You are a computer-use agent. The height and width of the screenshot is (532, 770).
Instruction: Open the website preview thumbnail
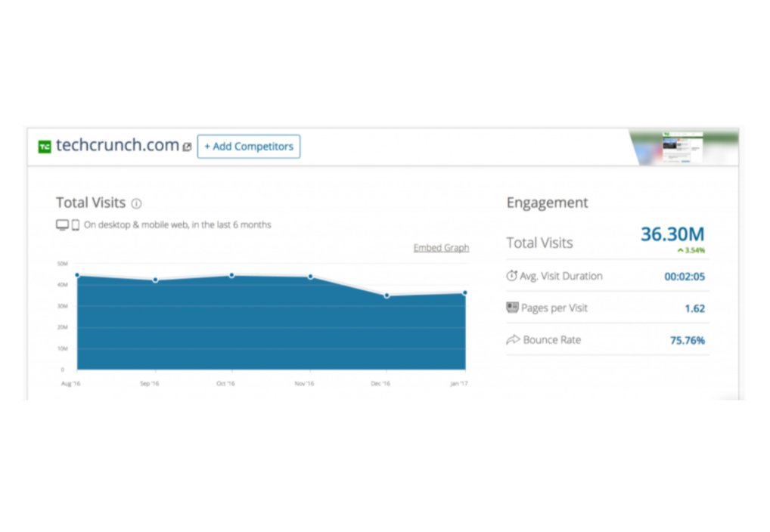tap(684, 147)
